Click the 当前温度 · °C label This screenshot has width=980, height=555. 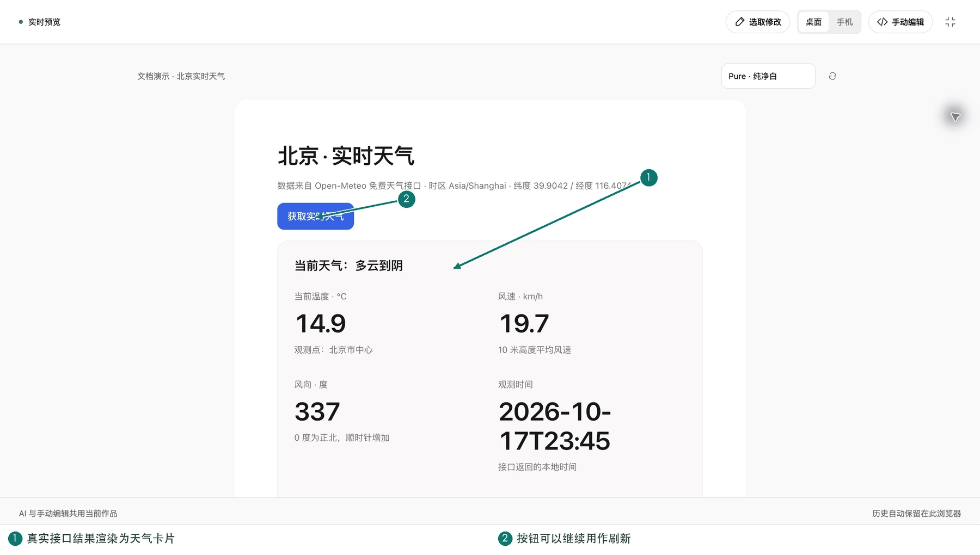click(x=321, y=297)
